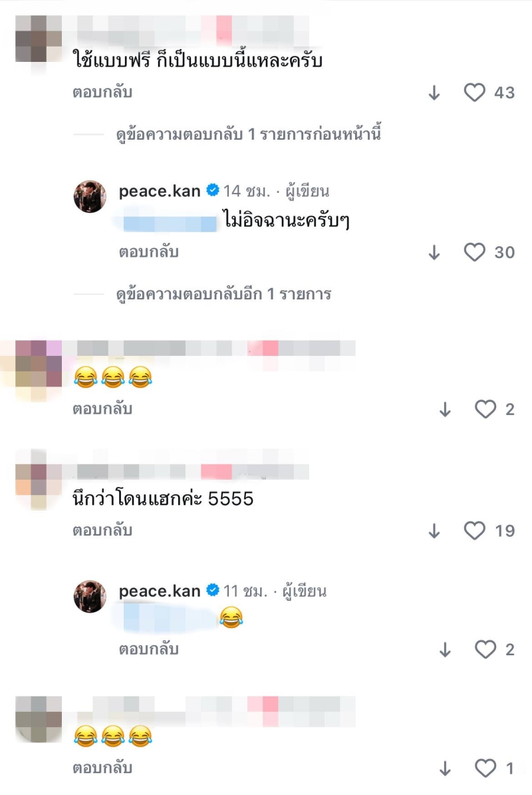The image size is (532, 795).
Task: Tap the verified badge next to peace.kan 14 ชม.
Action: pyautogui.click(x=213, y=190)
